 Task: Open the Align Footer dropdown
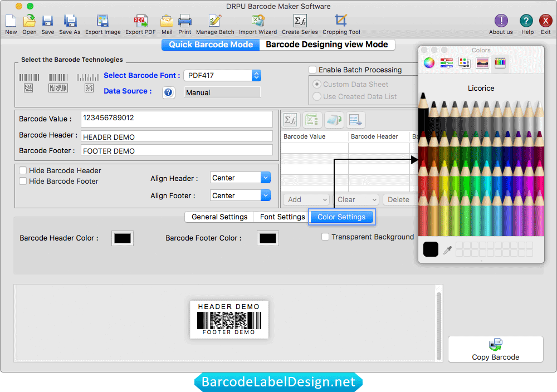[240, 195]
